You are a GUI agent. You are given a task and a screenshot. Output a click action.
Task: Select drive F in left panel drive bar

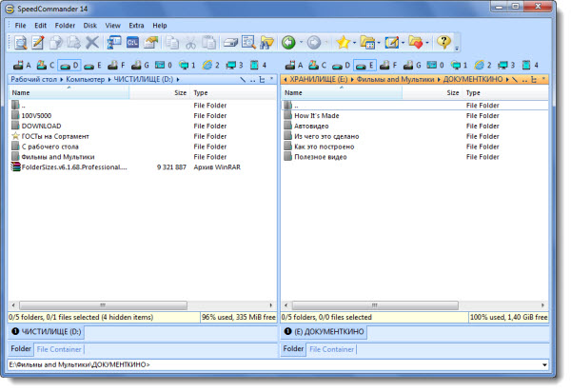(x=118, y=65)
